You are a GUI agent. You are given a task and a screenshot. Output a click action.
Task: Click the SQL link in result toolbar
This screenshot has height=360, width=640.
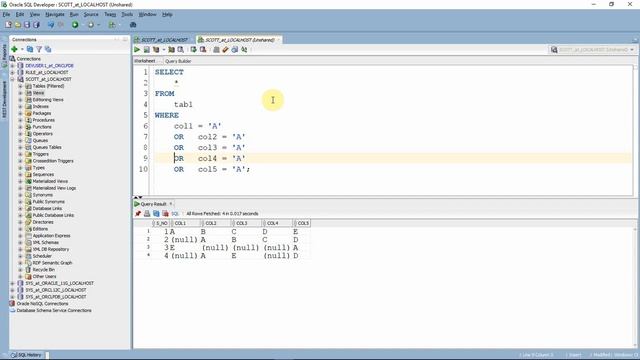coord(175,214)
